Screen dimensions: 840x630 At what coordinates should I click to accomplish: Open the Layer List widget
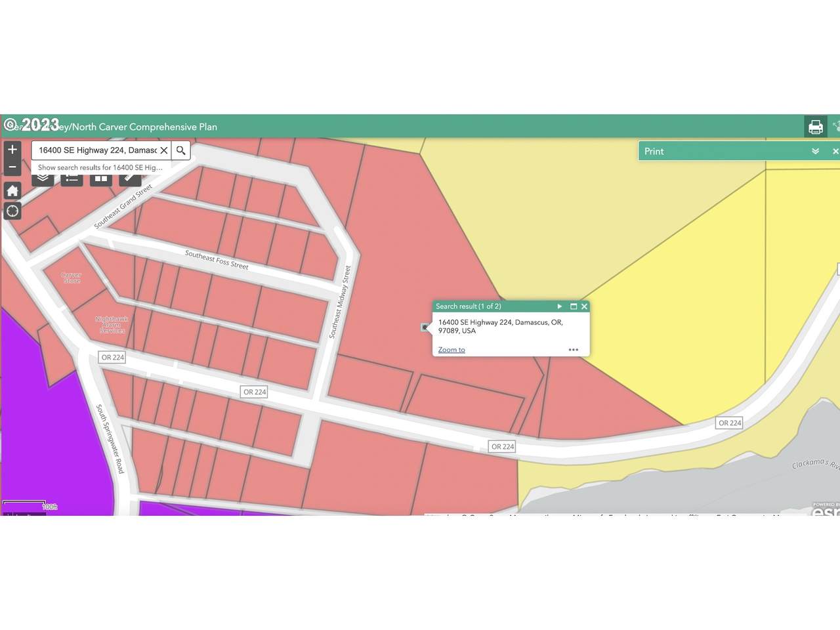[x=43, y=179]
